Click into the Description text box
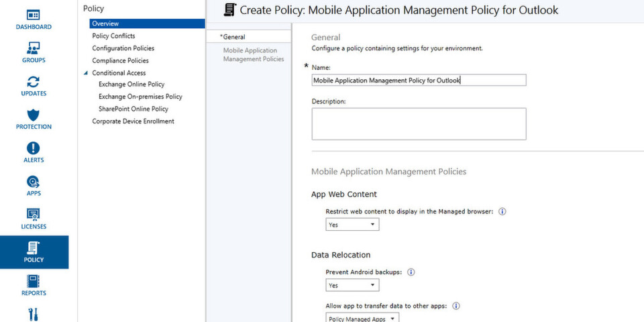 (419, 124)
